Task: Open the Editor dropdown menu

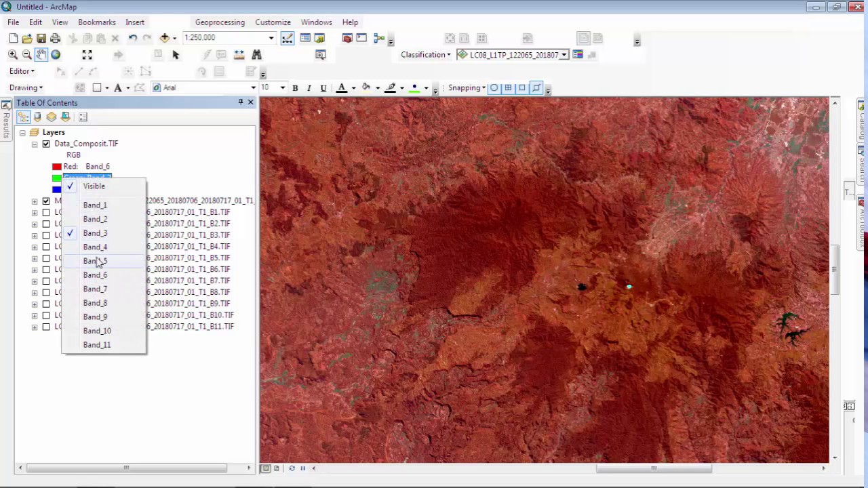Action: [x=22, y=71]
